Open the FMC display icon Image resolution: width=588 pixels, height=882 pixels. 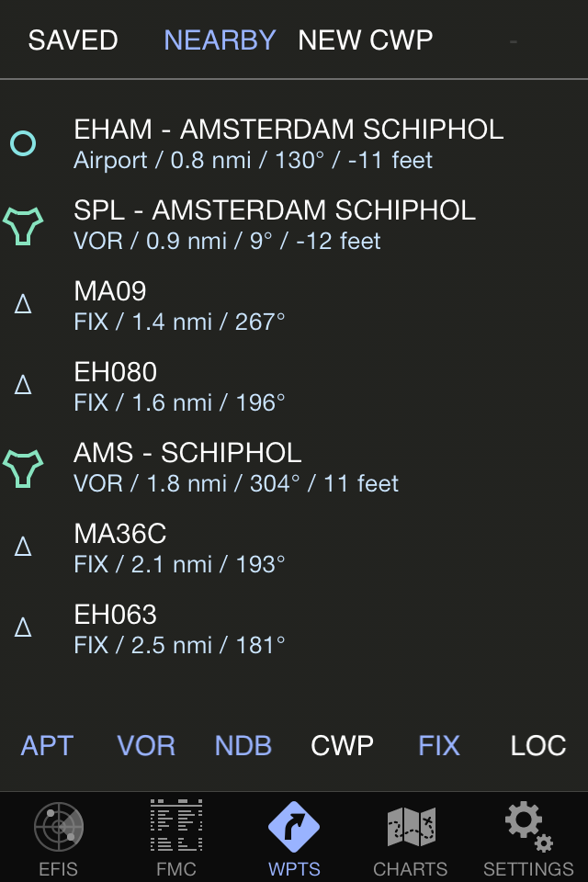(175, 826)
